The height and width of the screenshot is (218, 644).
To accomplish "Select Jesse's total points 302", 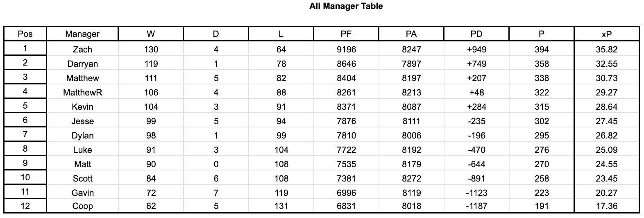I will tap(542, 121).
